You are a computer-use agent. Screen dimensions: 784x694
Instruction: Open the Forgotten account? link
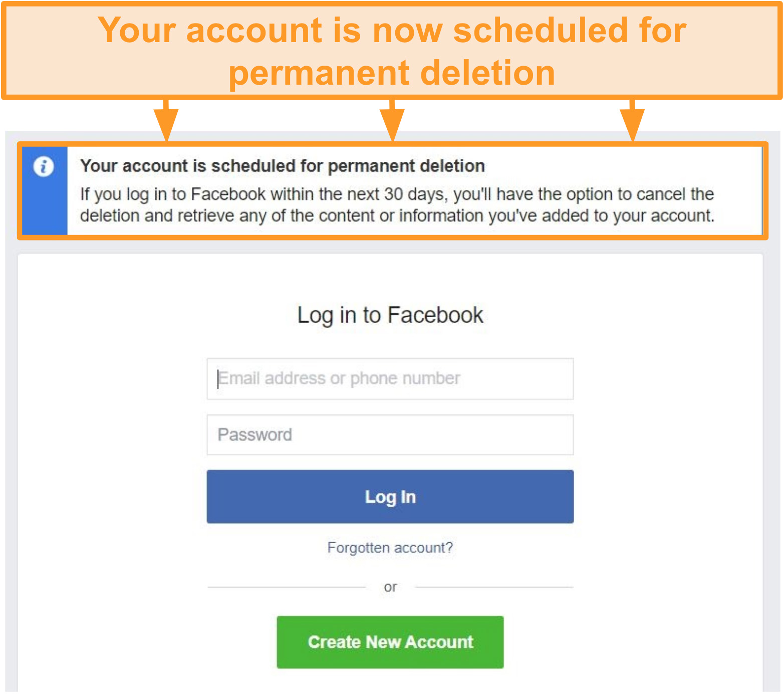[390, 548]
